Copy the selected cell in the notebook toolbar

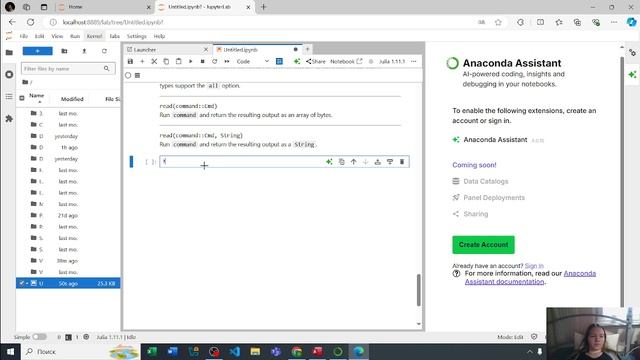(x=166, y=61)
